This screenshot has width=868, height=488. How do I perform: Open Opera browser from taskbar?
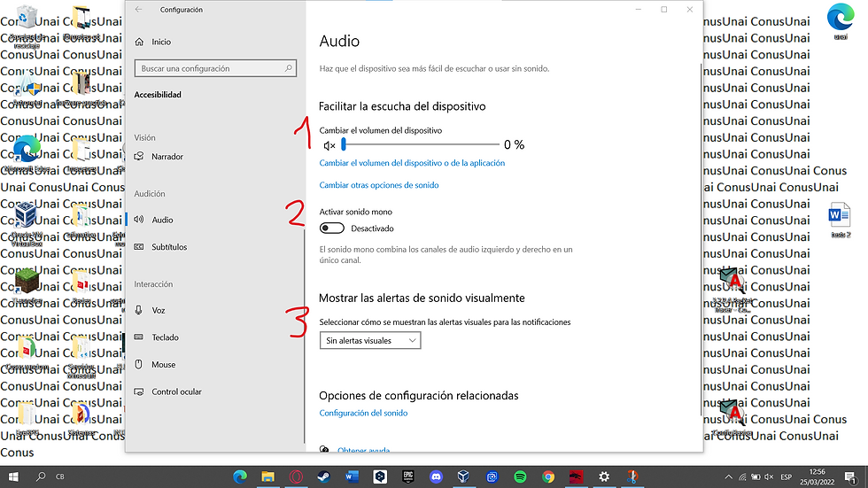pos(296,476)
